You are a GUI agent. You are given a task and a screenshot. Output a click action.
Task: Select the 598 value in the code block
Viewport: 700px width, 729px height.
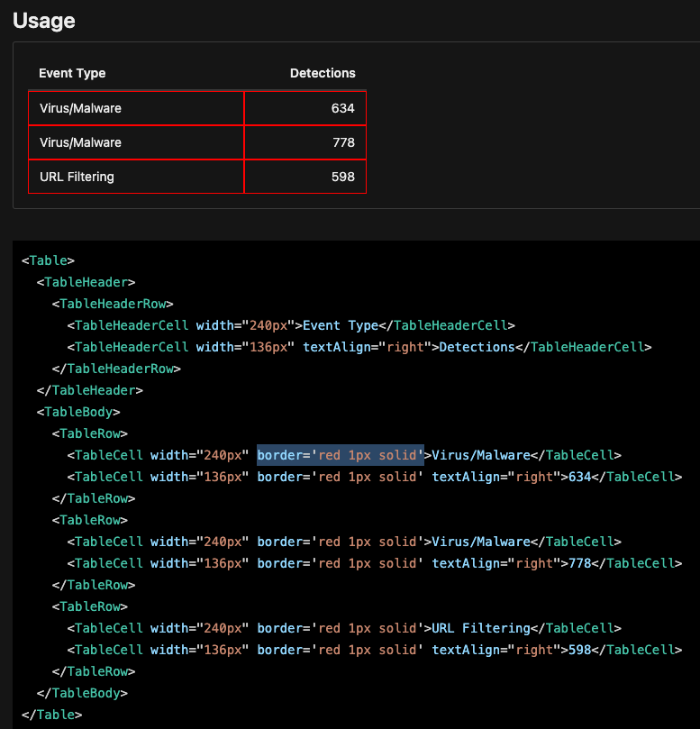click(x=576, y=650)
